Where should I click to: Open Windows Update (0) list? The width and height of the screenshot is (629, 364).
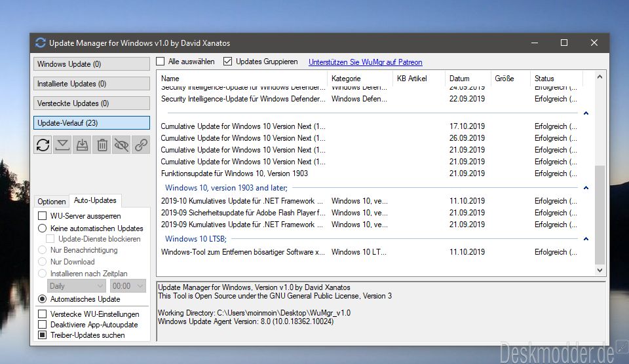92,64
